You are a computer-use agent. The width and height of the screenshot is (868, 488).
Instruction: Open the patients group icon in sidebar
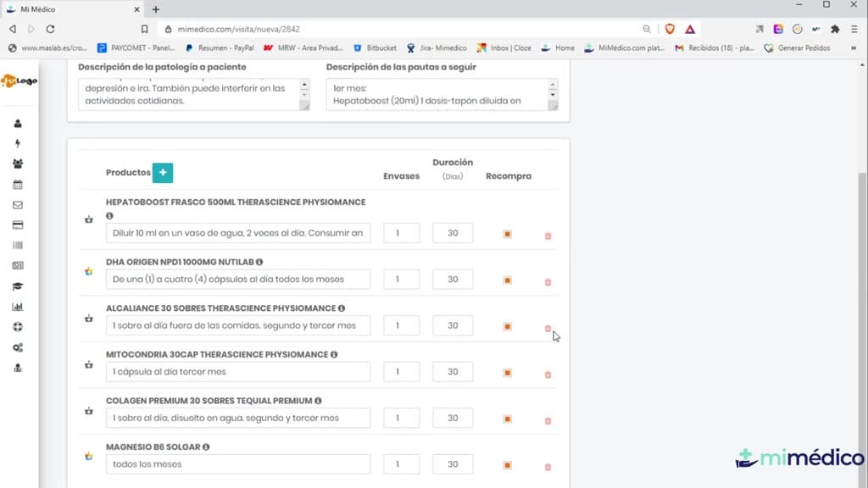[18, 164]
